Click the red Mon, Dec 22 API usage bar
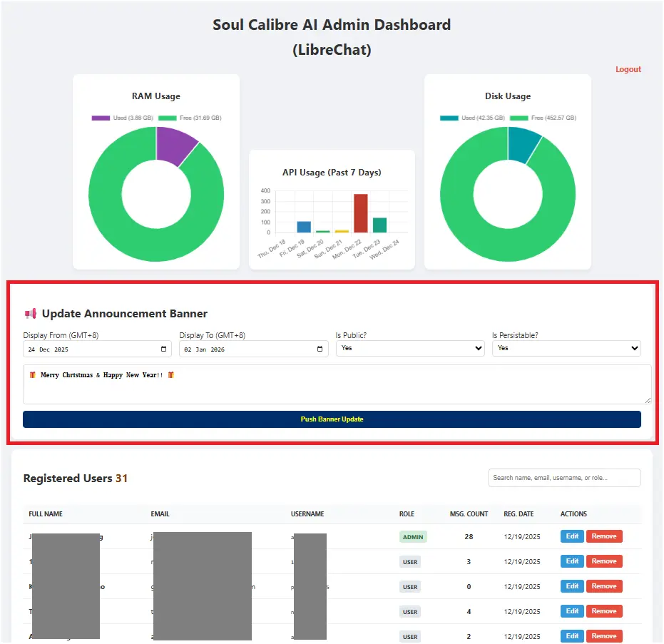The height and width of the screenshot is (644, 664). [361, 213]
